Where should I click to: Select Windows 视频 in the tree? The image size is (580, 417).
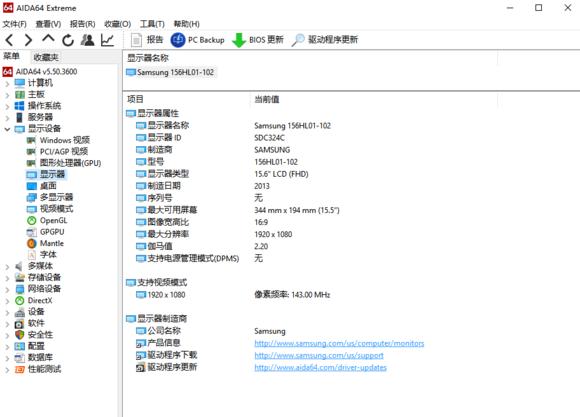(58, 140)
